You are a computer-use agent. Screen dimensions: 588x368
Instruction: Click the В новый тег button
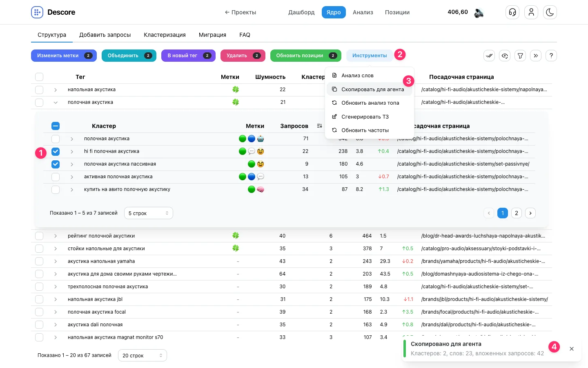[x=188, y=56]
